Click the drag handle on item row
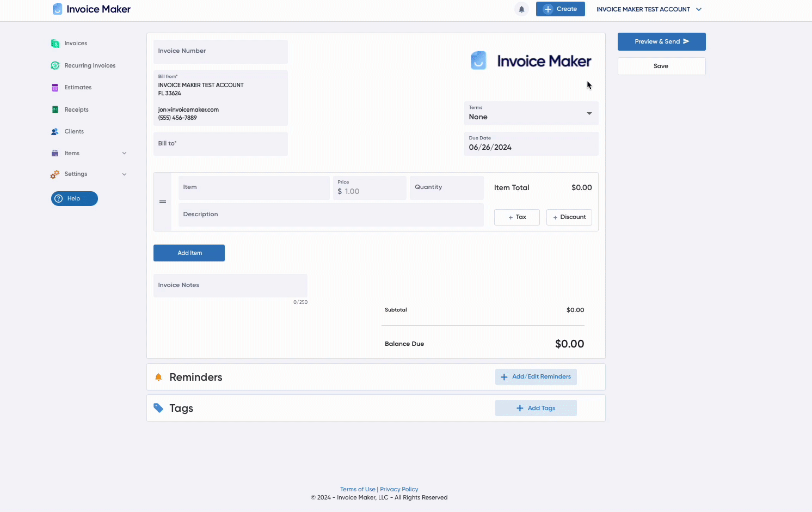Viewport: 812px width, 512px height. pyautogui.click(x=163, y=202)
